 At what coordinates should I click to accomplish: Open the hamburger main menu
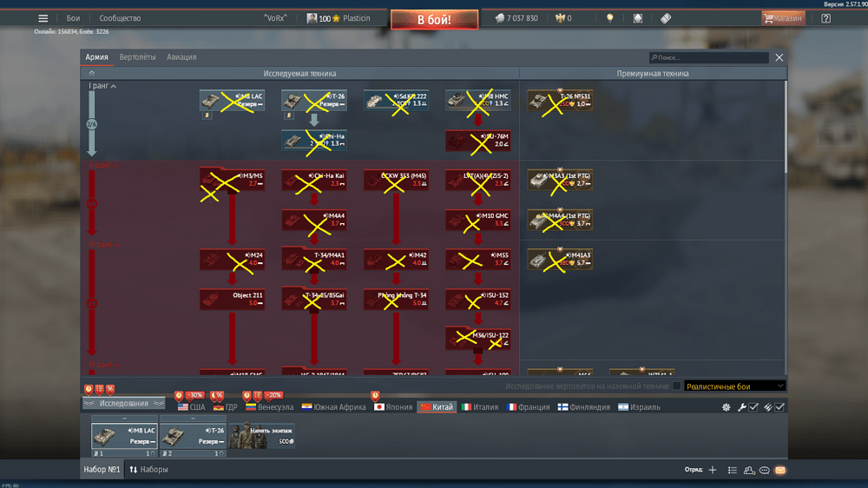(43, 18)
